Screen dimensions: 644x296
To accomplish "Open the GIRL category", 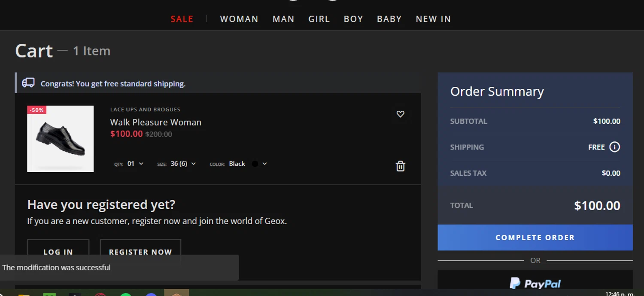I will (319, 19).
